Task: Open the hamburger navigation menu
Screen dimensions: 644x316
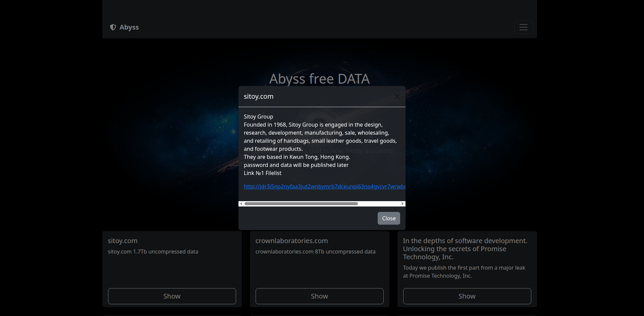Action: pyautogui.click(x=523, y=27)
